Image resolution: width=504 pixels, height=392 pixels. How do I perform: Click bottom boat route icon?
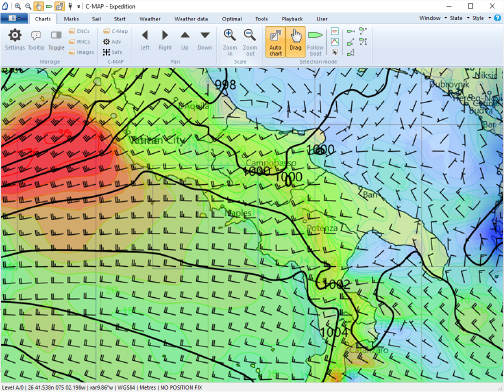pyautogui.click(x=350, y=52)
